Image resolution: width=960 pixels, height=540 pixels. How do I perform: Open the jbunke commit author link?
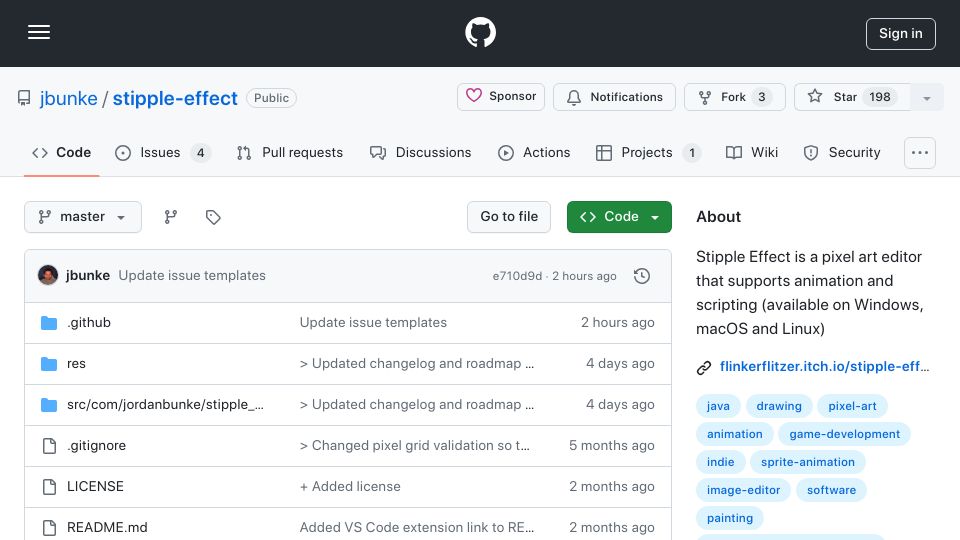pos(88,276)
